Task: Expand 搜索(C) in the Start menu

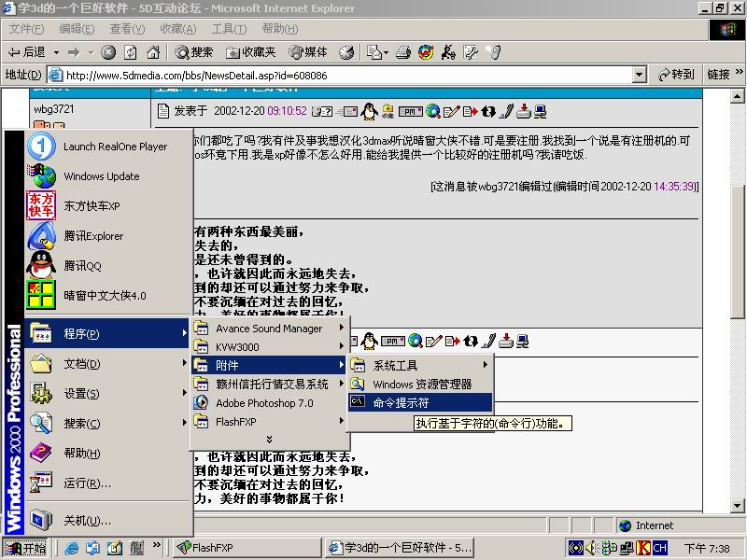Action: point(108,424)
